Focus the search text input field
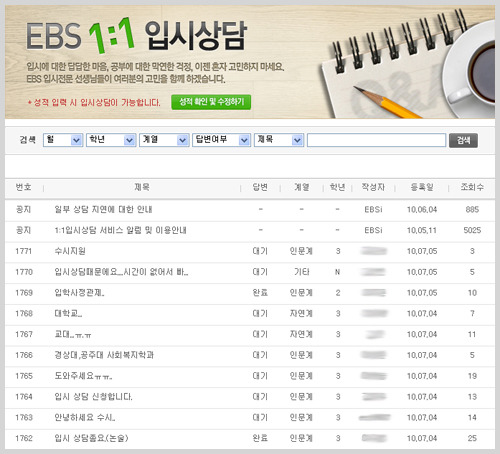The width and height of the screenshot is (500, 454). (376, 140)
